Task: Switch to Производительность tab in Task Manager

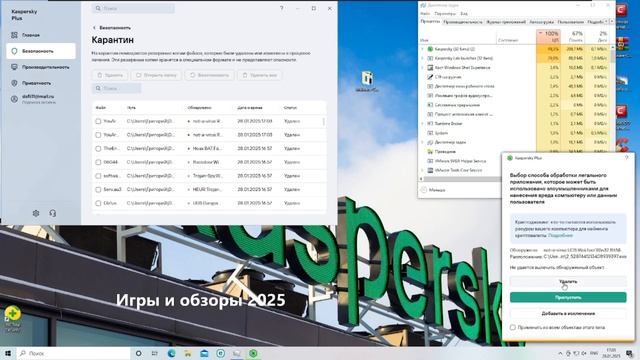Action: pyautogui.click(x=463, y=22)
